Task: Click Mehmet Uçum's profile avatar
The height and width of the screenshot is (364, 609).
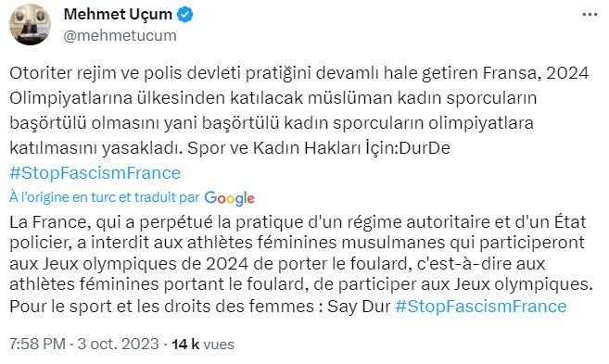Action: (x=30, y=24)
